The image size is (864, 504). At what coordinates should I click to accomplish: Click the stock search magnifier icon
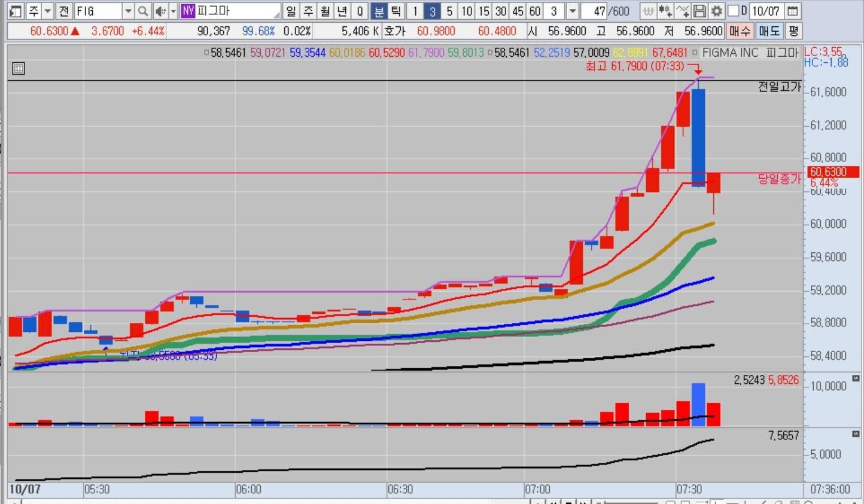coord(142,11)
